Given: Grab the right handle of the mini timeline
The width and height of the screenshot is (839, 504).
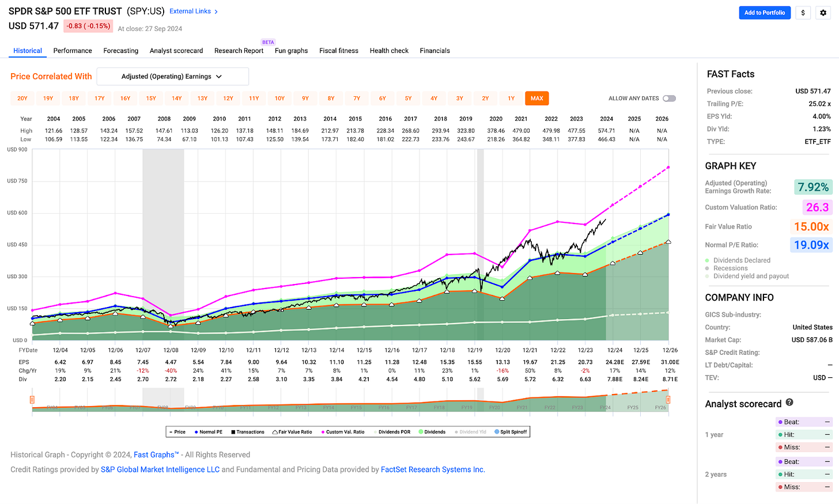Looking at the screenshot, I should pos(668,400).
